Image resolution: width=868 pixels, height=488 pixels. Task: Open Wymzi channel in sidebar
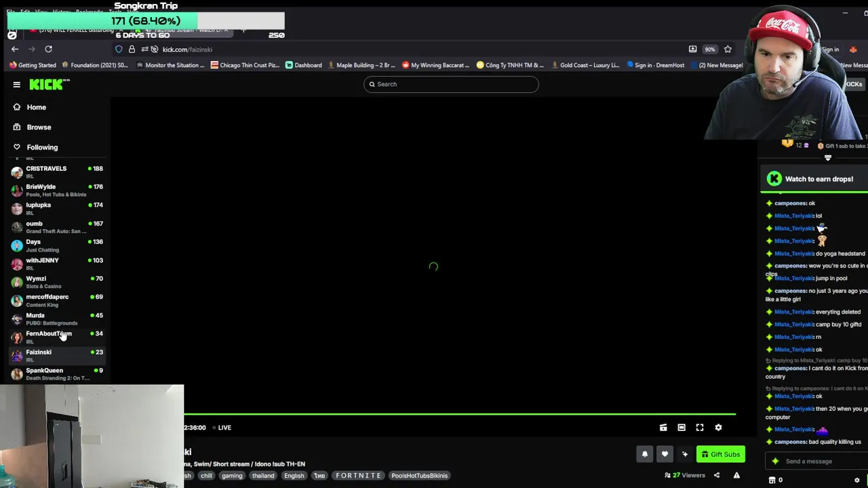tap(57, 282)
